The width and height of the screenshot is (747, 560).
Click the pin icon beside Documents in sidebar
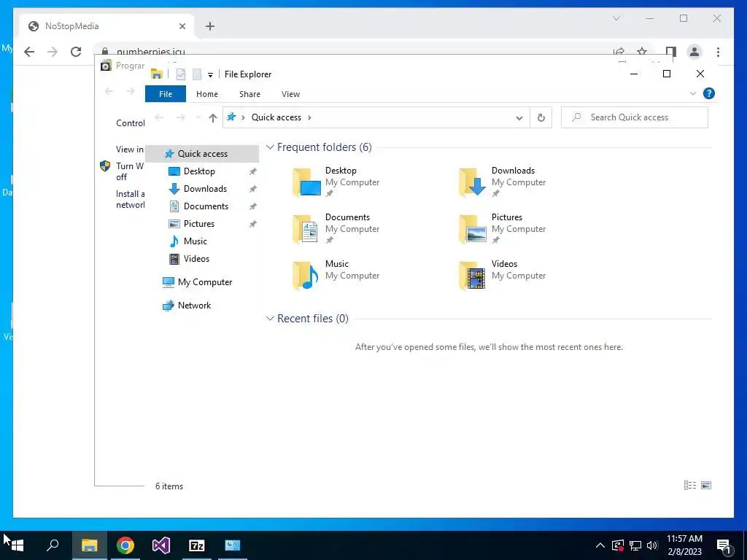253,206
